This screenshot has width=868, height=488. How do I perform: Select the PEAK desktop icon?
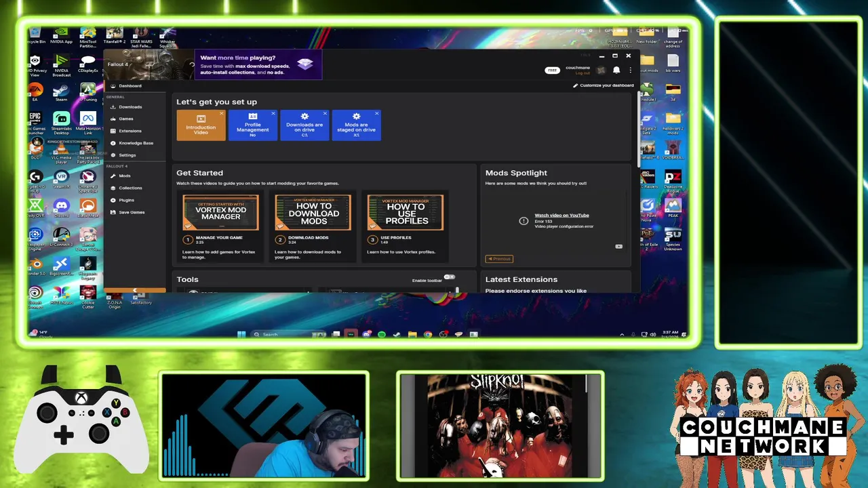[673, 207]
